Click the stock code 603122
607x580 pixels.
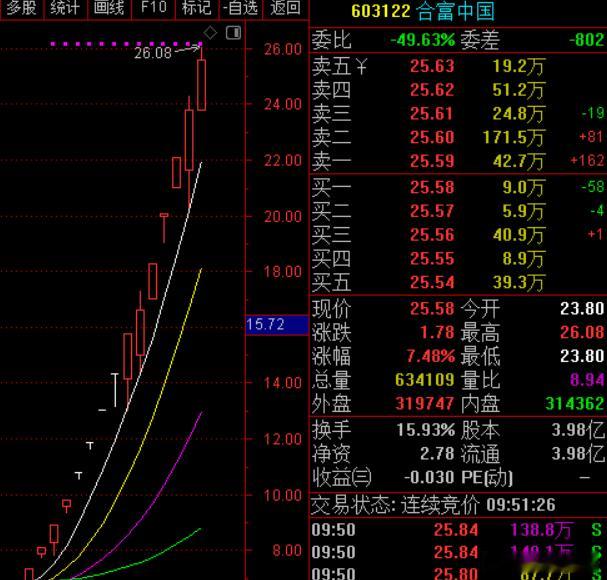(x=381, y=11)
